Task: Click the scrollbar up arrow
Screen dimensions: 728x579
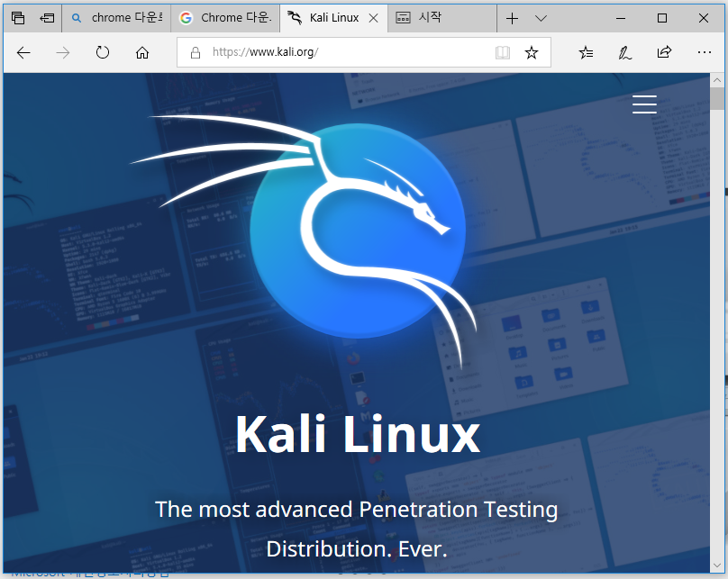Action: pos(716,80)
